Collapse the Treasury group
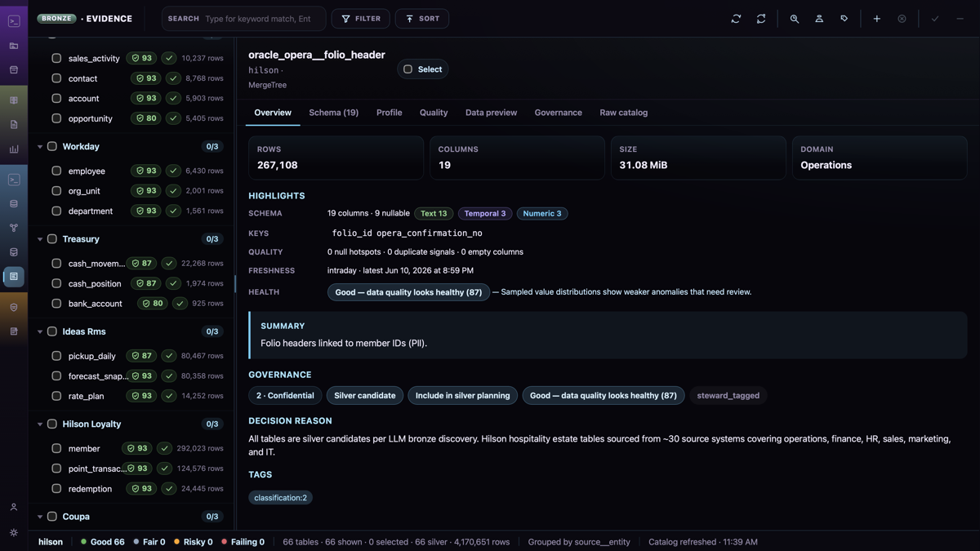The width and height of the screenshot is (980, 551). [40, 239]
